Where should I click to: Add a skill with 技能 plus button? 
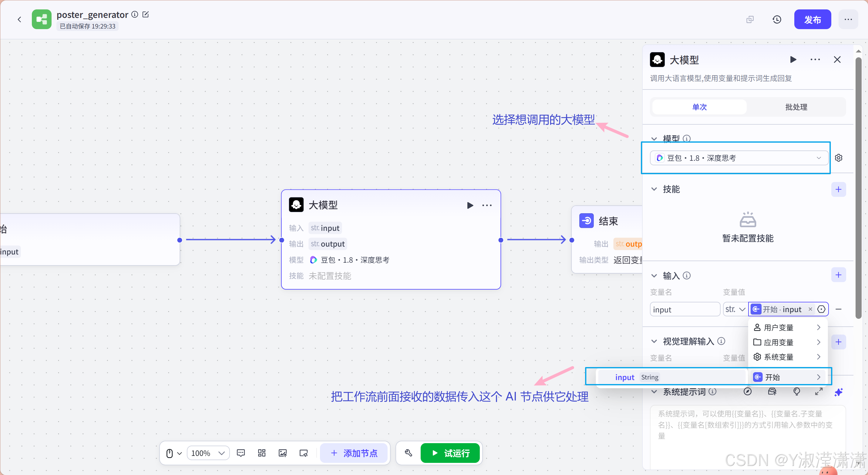coord(838,189)
